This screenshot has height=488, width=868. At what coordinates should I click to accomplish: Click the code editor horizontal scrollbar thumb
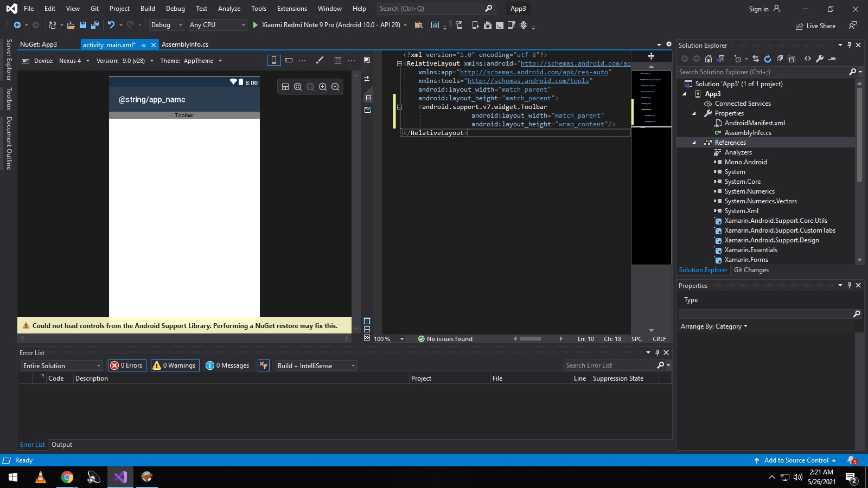(530, 339)
